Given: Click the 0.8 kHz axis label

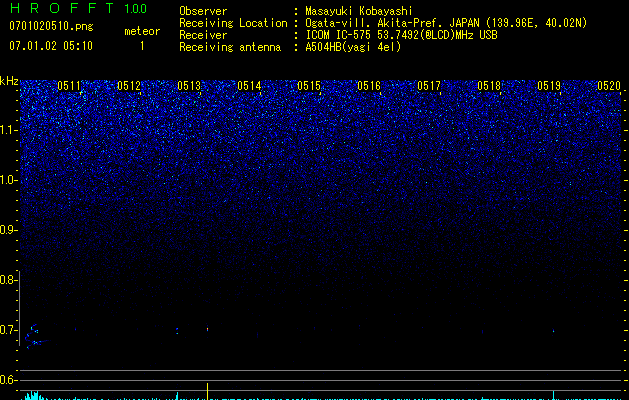Looking at the screenshot, I should pyautogui.click(x=8, y=280).
